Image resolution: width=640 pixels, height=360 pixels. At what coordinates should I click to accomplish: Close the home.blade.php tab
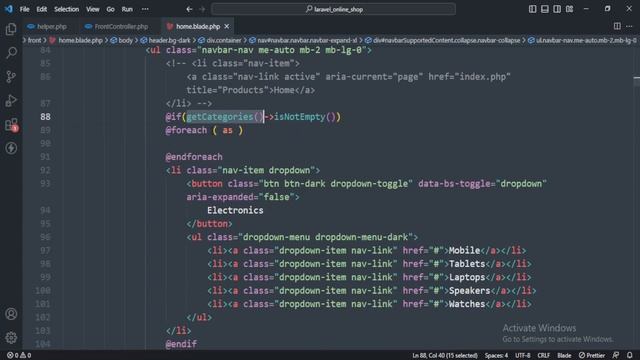click(227, 26)
